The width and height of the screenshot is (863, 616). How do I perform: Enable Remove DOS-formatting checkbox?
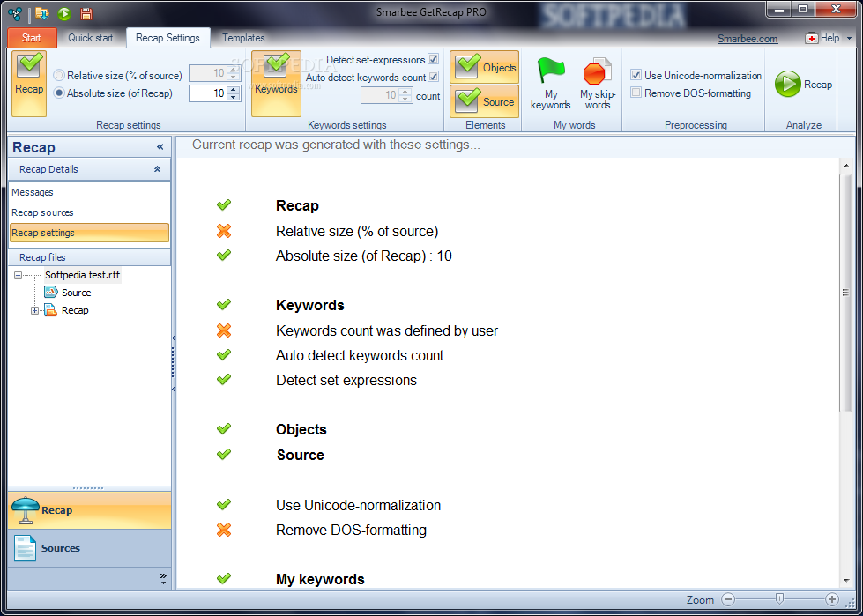pyautogui.click(x=636, y=93)
